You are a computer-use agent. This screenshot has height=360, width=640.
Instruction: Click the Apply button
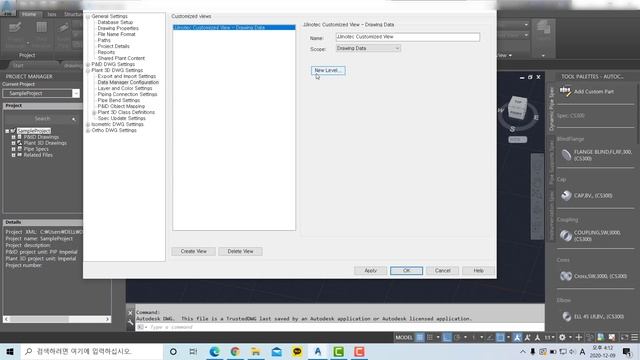pyautogui.click(x=370, y=271)
